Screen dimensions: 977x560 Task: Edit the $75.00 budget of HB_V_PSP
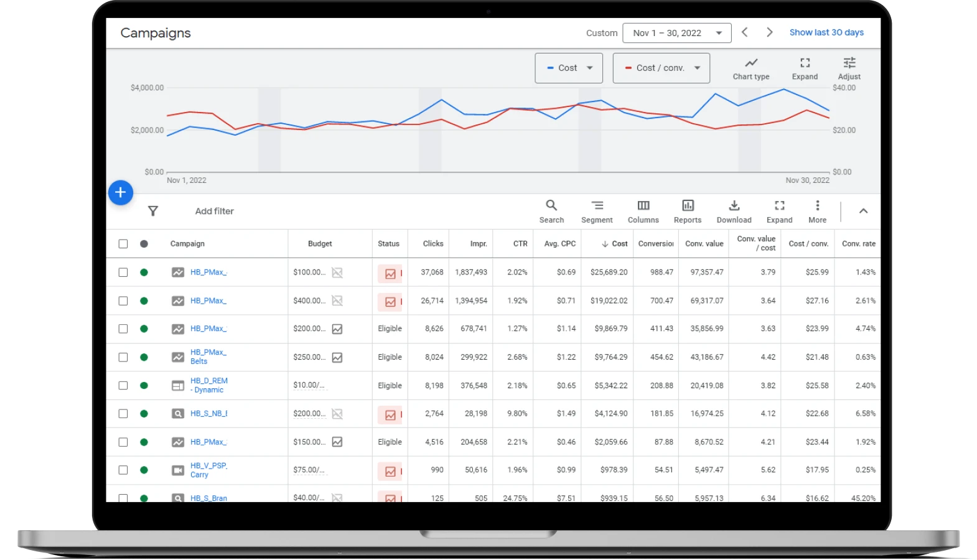click(x=309, y=470)
